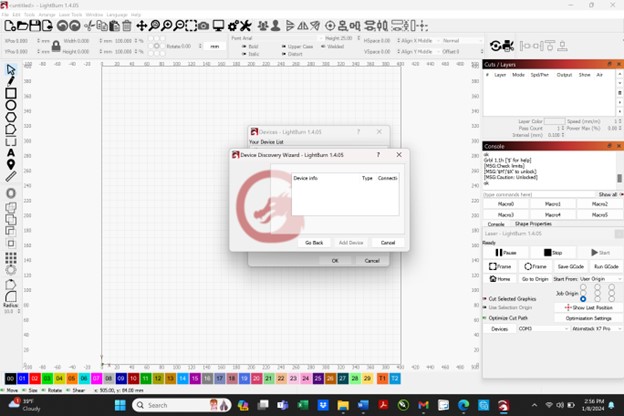The width and height of the screenshot is (624, 416).
Task: Toggle Italic font switch
Action: click(x=244, y=54)
